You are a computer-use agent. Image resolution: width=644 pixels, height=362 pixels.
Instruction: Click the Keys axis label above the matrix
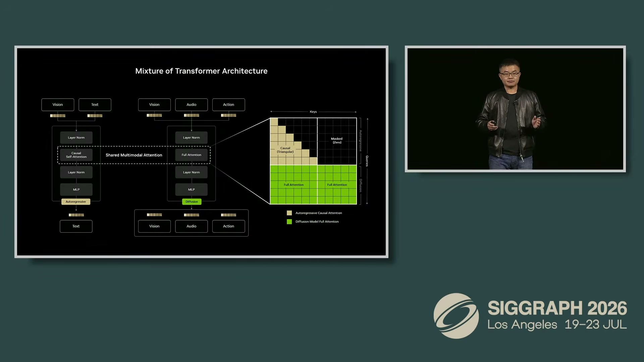pyautogui.click(x=313, y=112)
